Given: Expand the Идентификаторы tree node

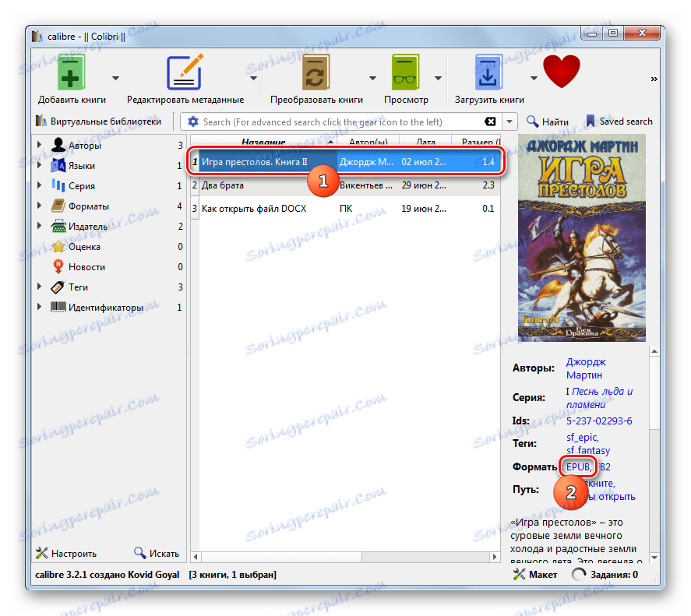Looking at the screenshot, I should pos(39,307).
